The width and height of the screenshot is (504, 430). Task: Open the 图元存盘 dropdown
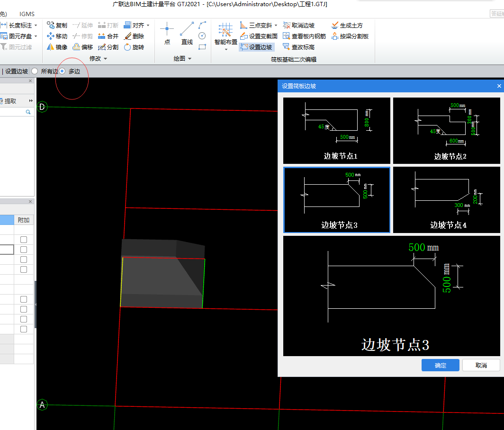36,36
